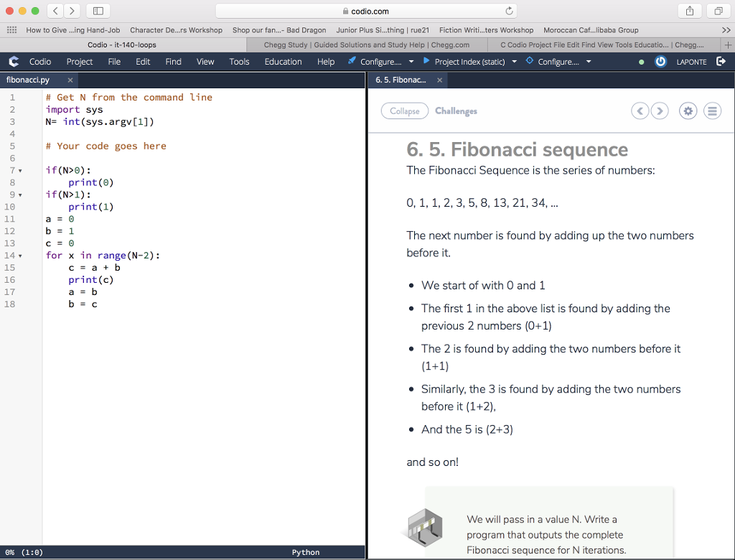Click line number 18 in gutter
This screenshot has height=560, width=735.
point(10,304)
